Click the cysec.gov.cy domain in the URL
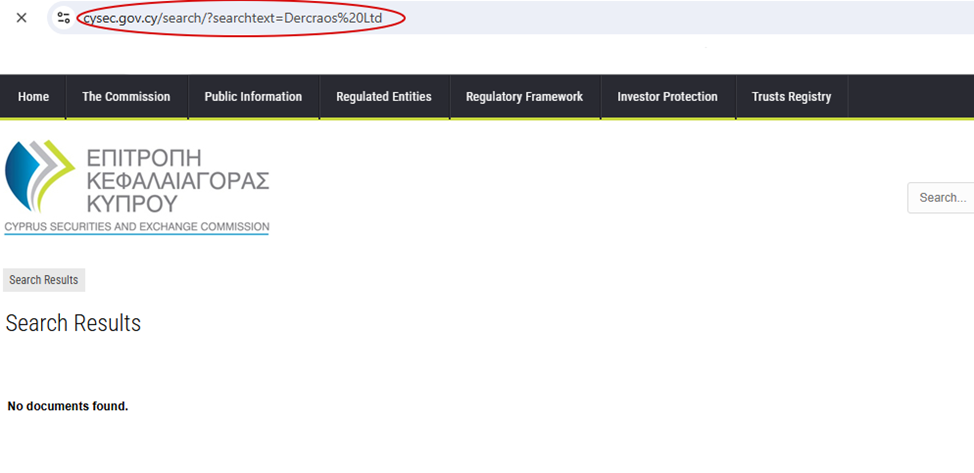The width and height of the screenshot is (974, 473). [121, 18]
